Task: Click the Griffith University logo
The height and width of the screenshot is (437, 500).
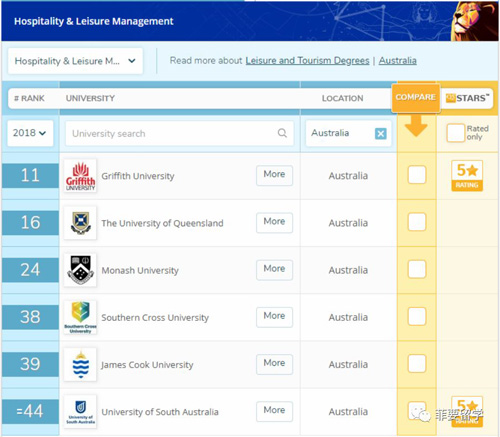Action: pos(80,176)
